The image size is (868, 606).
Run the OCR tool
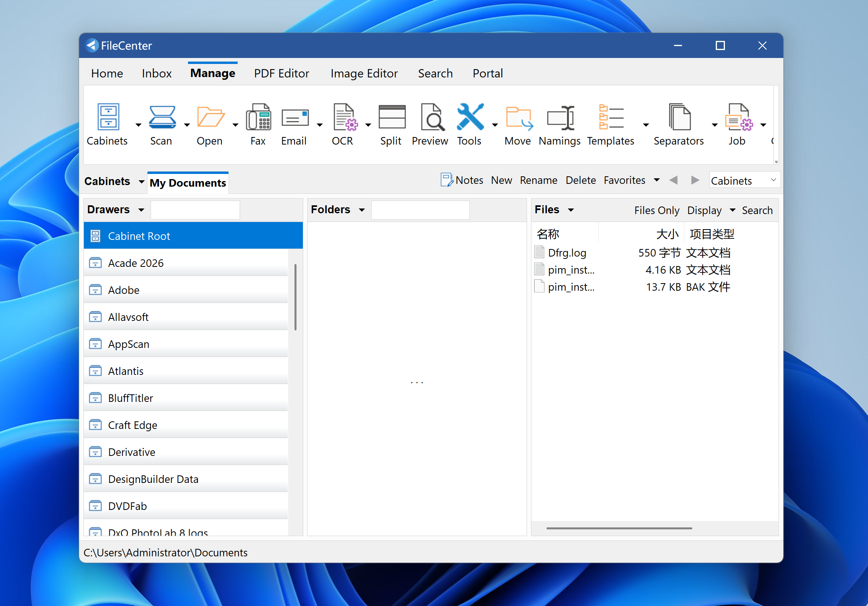click(344, 124)
